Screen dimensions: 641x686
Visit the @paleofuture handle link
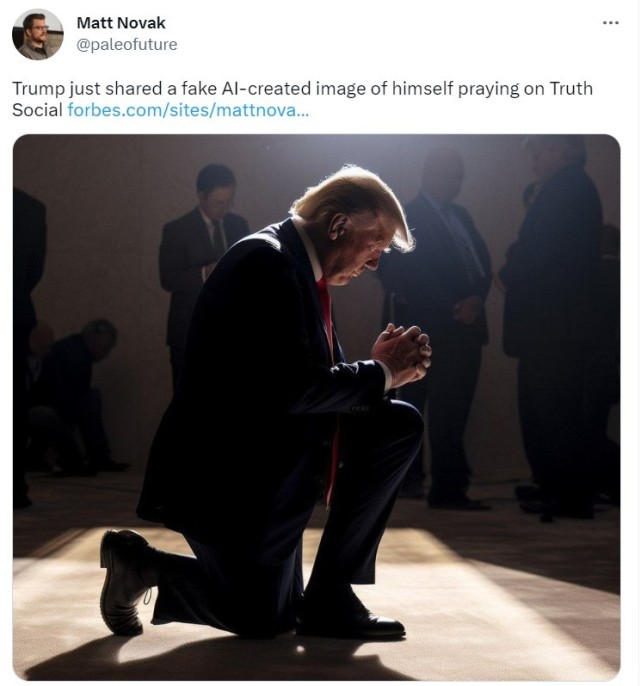tap(127, 44)
